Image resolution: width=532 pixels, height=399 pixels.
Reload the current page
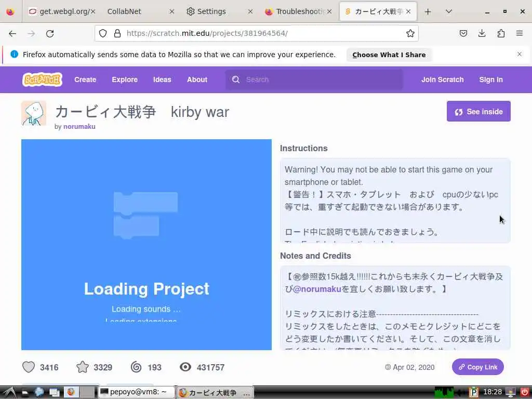[50, 33]
